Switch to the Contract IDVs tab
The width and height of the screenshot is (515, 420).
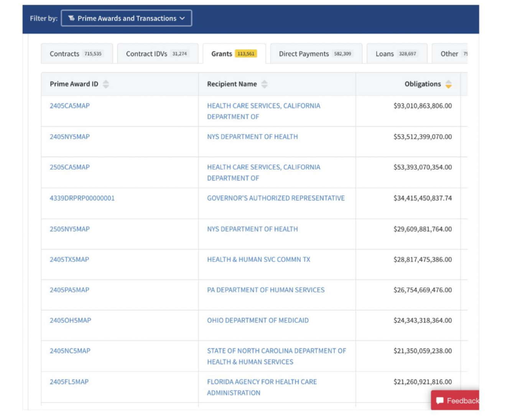tap(157, 54)
